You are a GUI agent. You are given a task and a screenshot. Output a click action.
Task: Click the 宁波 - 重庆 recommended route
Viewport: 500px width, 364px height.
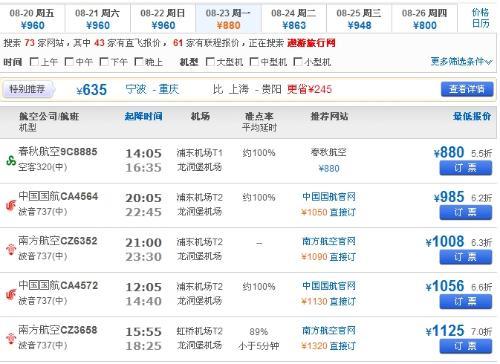[x=152, y=89]
